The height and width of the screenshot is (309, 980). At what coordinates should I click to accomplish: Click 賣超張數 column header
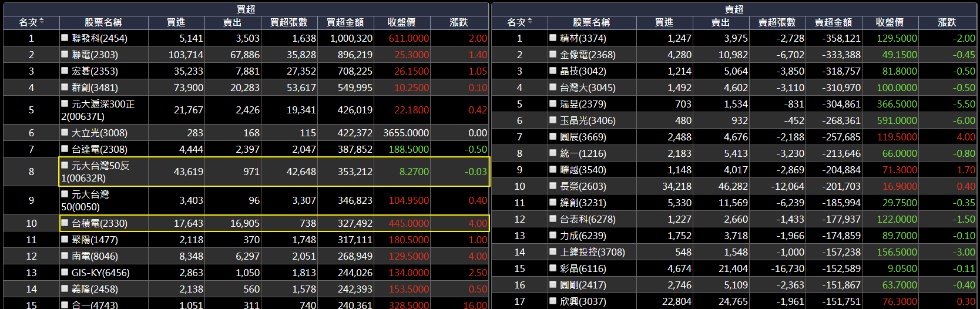pos(777,22)
